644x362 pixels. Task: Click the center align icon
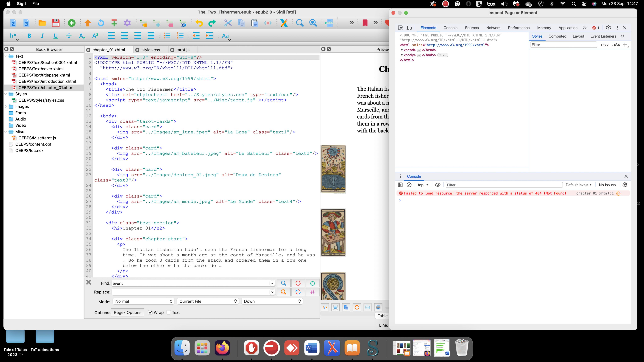click(125, 36)
